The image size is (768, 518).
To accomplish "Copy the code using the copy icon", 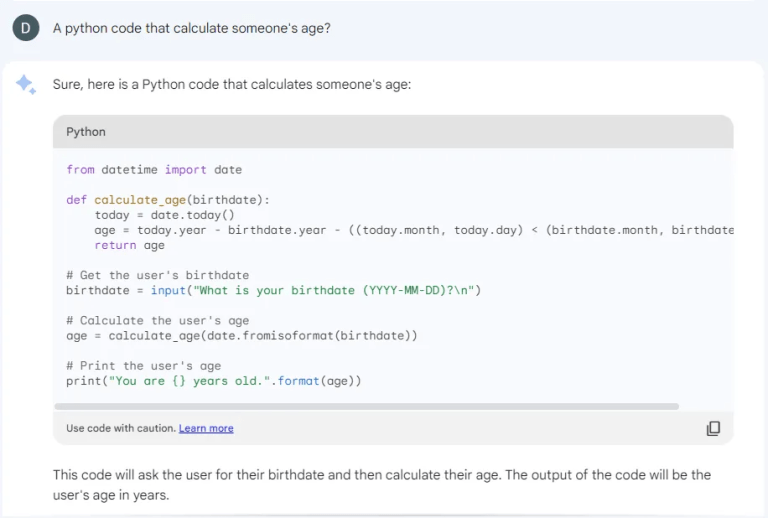I will [x=713, y=428].
